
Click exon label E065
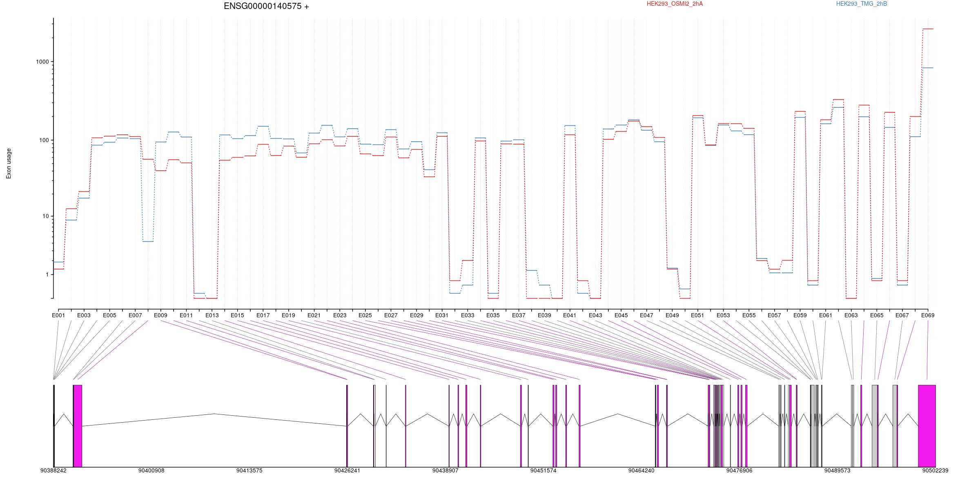[x=877, y=315]
